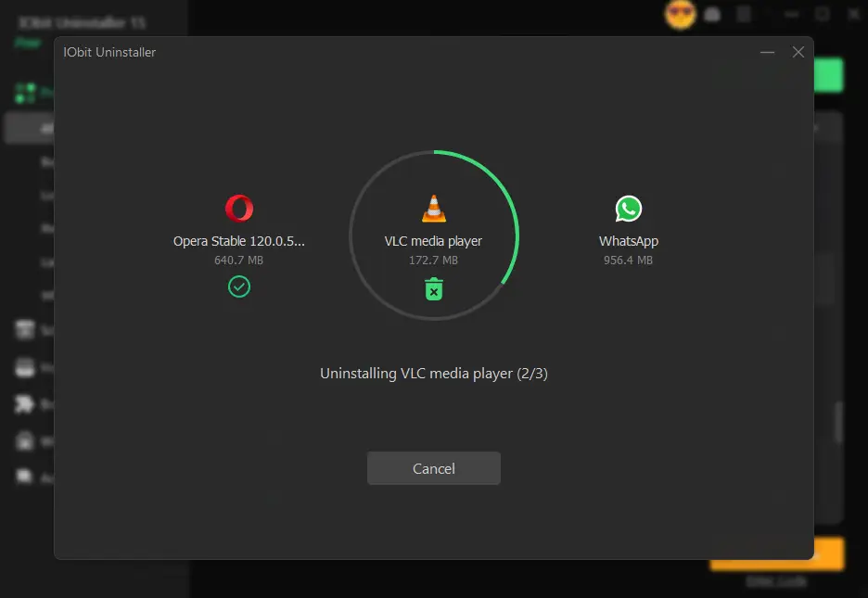Click the green checkmark under Opera Stable
Image resolution: width=868 pixels, height=598 pixels.
pos(239,286)
